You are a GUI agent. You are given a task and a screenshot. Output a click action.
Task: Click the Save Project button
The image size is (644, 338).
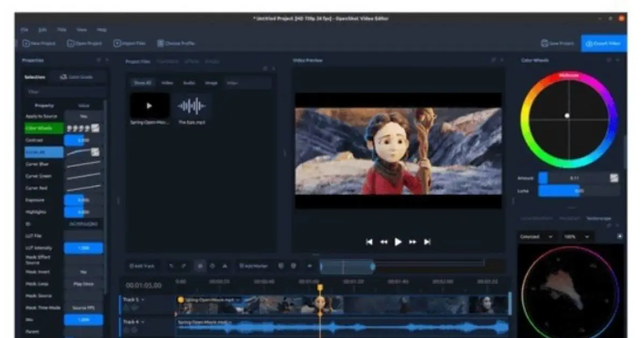pyautogui.click(x=558, y=43)
